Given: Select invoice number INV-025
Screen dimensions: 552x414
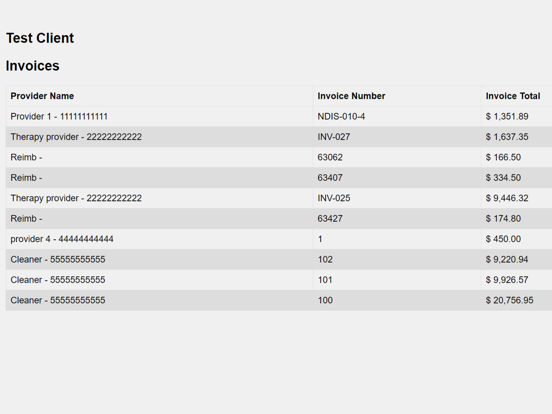Looking at the screenshot, I should 334,198.
